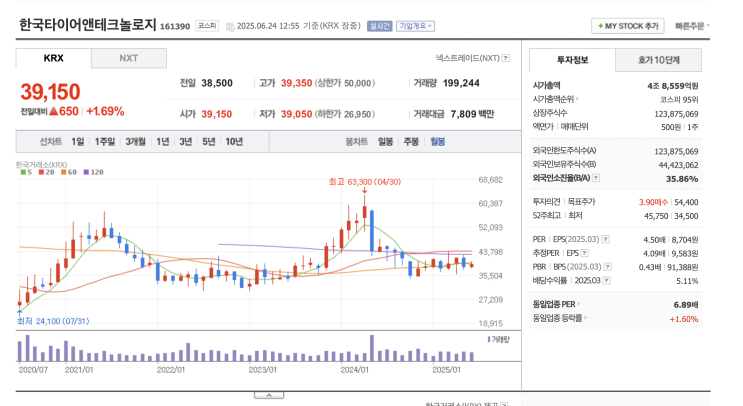The image size is (743, 406).
Task: Click the 코스피 market badge
Action: pyautogui.click(x=207, y=26)
